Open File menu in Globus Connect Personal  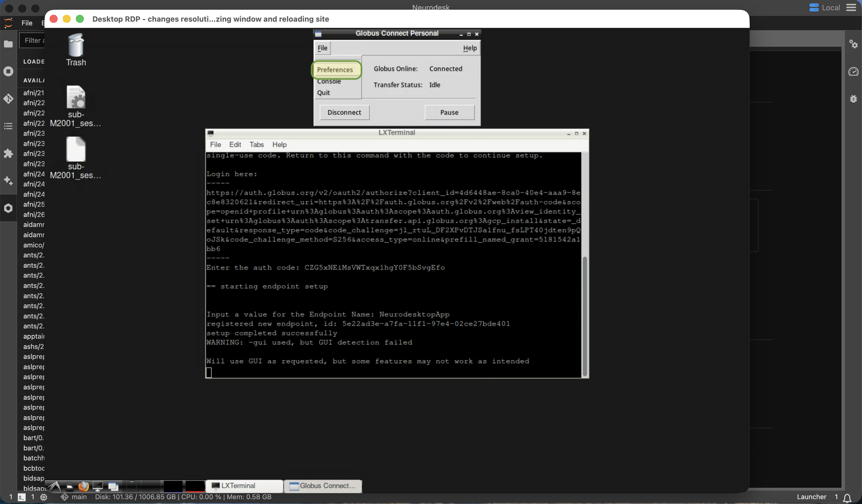coord(322,48)
